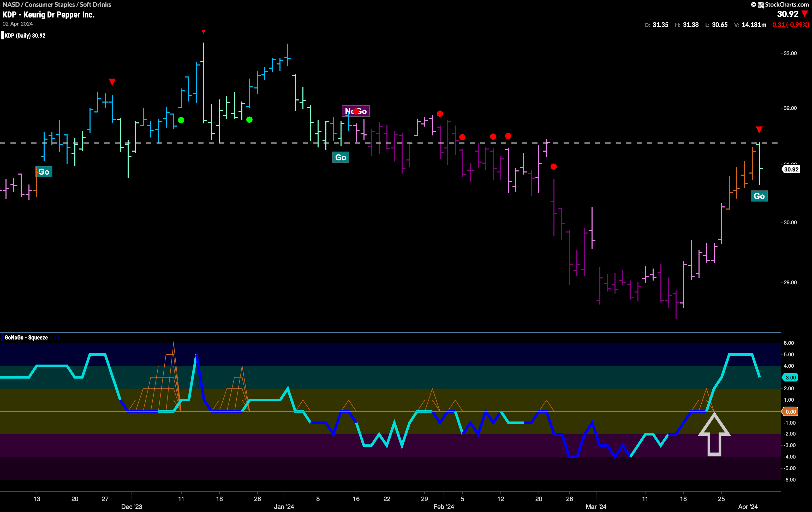Screen dimensions: 812x512
Task: Click the Apr '24 date axis label
Action: click(748, 507)
